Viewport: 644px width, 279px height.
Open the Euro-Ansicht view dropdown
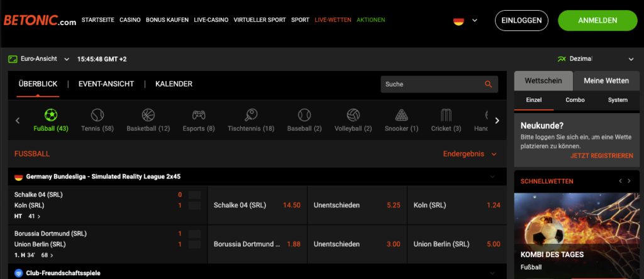coord(67,60)
